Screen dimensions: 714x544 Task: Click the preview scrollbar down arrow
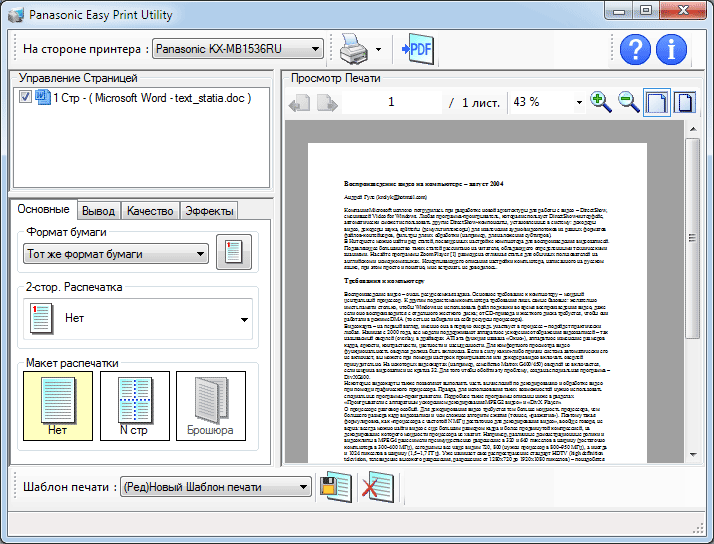click(693, 454)
